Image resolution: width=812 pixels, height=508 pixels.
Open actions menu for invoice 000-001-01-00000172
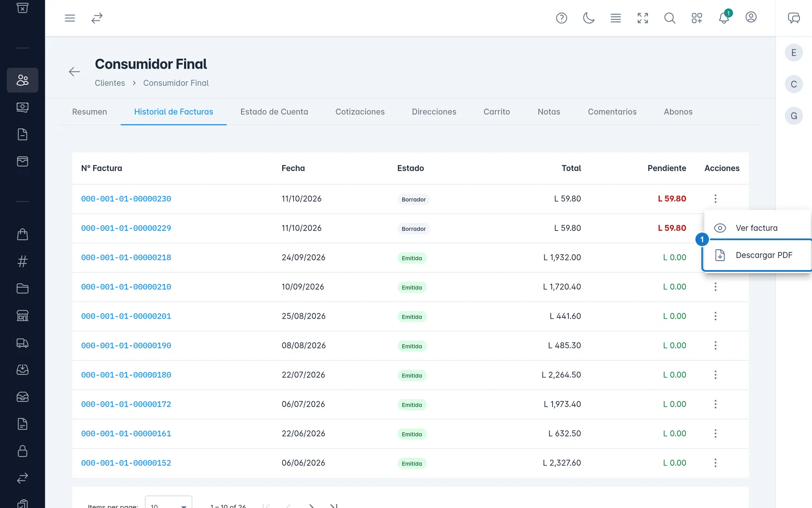click(x=715, y=404)
